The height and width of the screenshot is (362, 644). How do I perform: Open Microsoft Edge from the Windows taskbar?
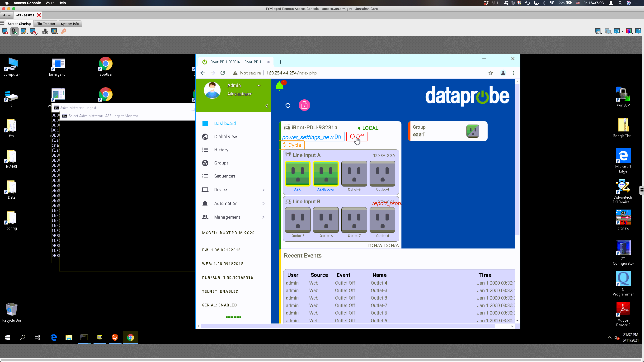[54, 337]
